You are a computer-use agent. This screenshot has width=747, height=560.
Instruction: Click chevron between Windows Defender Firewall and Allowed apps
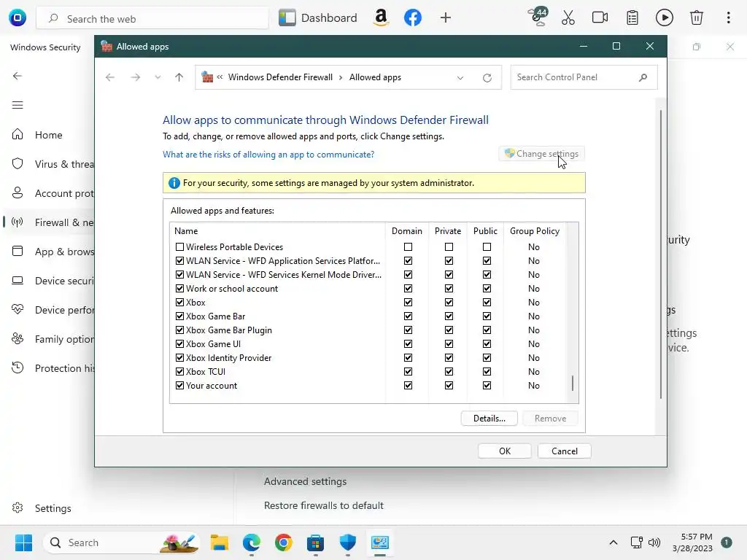pos(341,77)
